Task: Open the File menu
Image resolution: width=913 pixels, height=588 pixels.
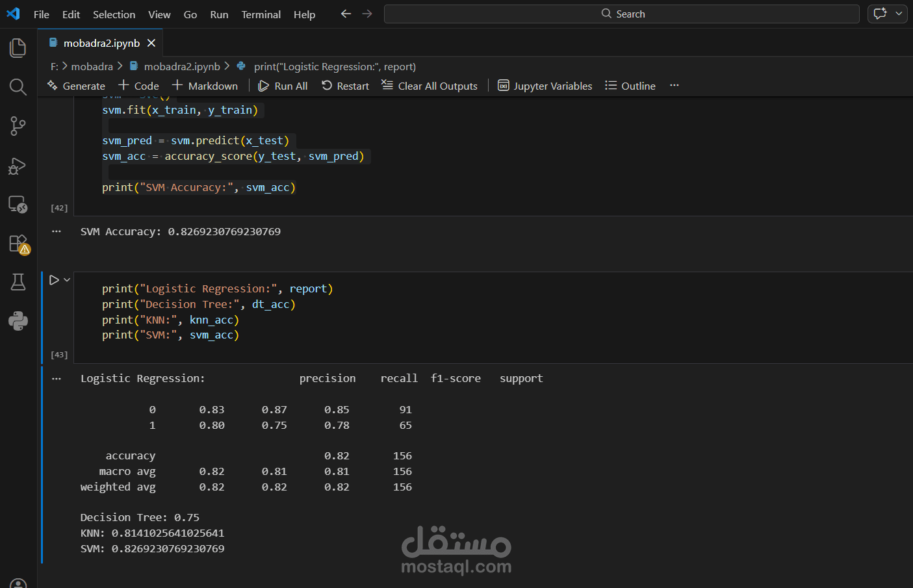Action: point(42,14)
